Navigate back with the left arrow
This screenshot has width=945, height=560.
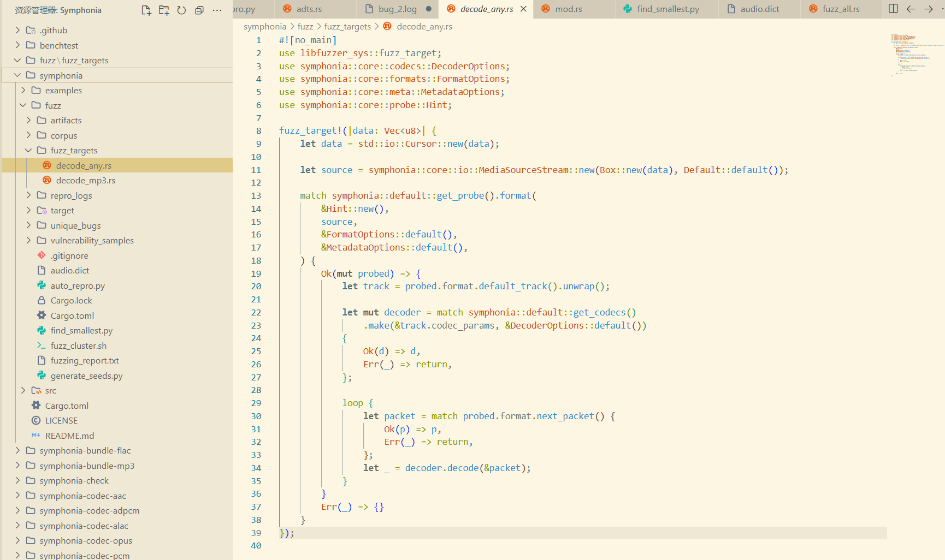point(911,9)
